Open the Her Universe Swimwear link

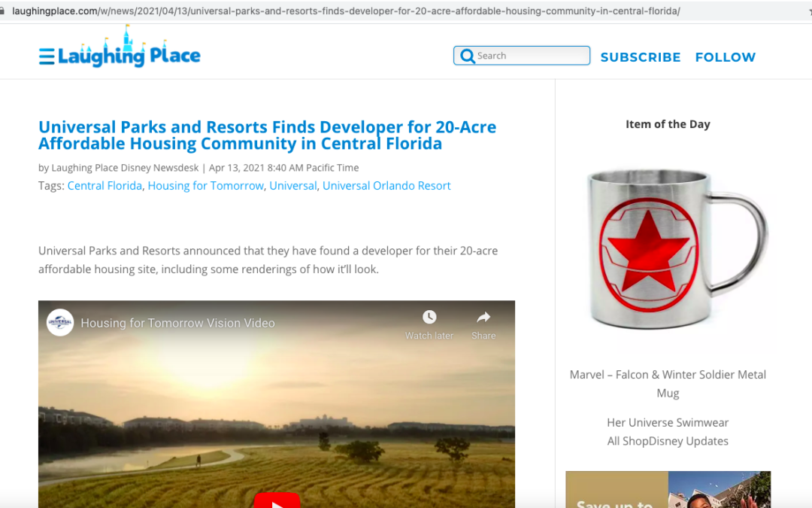point(668,422)
